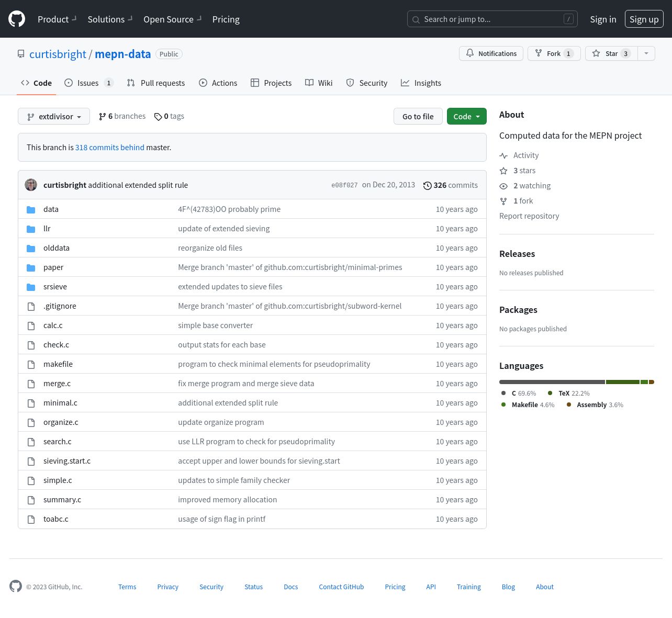Click curtisbright avatar in commit bar
This screenshot has height=618, width=672.
[31, 185]
